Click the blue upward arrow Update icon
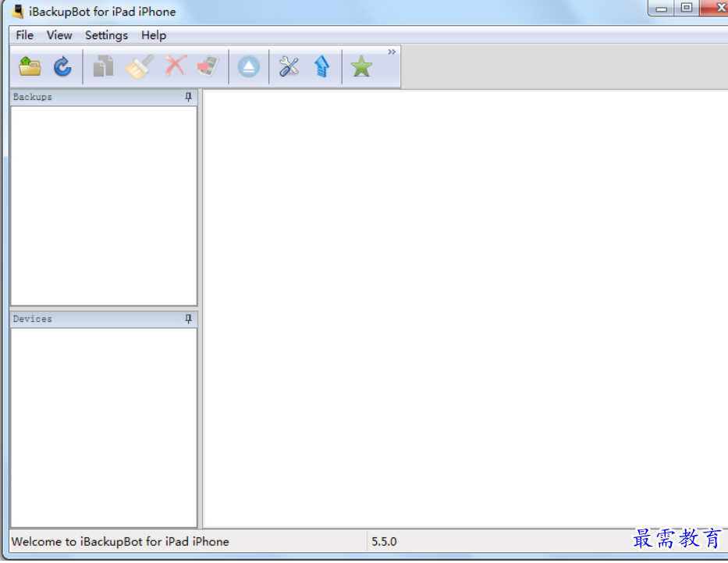The height and width of the screenshot is (563, 728). point(321,66)
